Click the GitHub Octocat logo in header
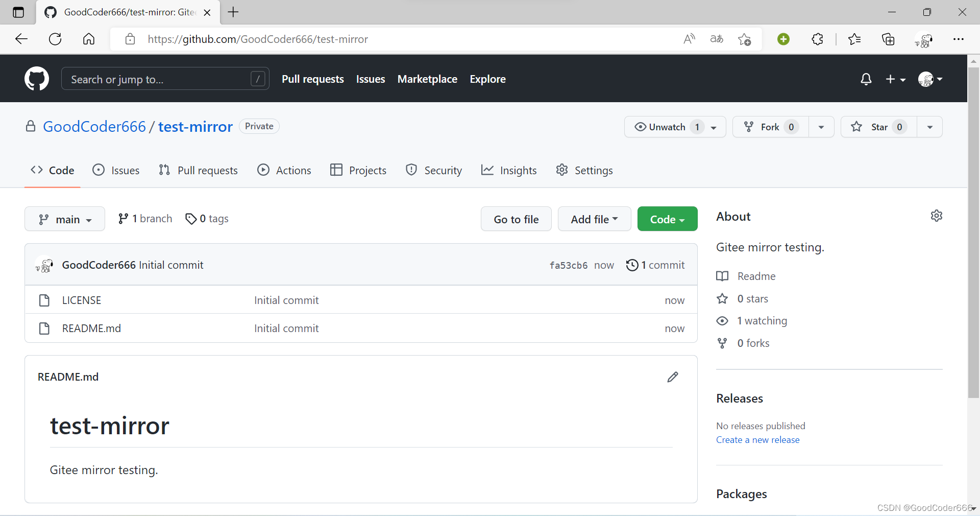 coord(37,79)
